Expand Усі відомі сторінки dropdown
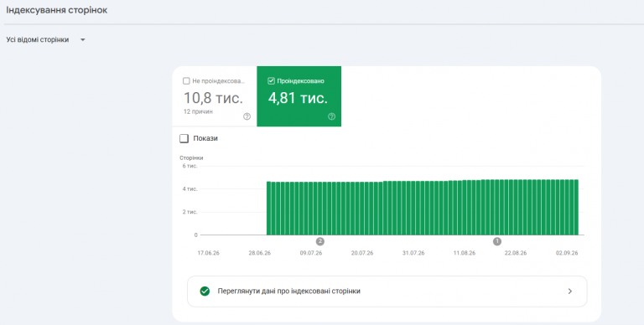 point(45,40)
